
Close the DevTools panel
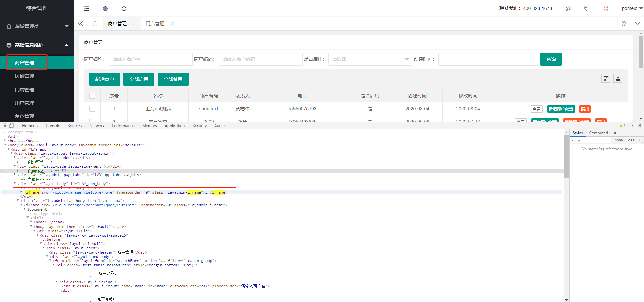click(640, 125)
